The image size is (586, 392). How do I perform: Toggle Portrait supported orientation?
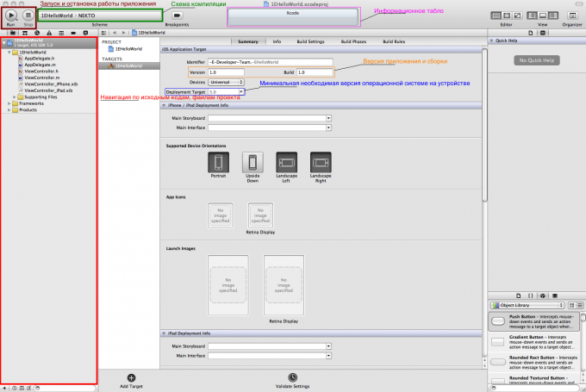click(218, 162)
